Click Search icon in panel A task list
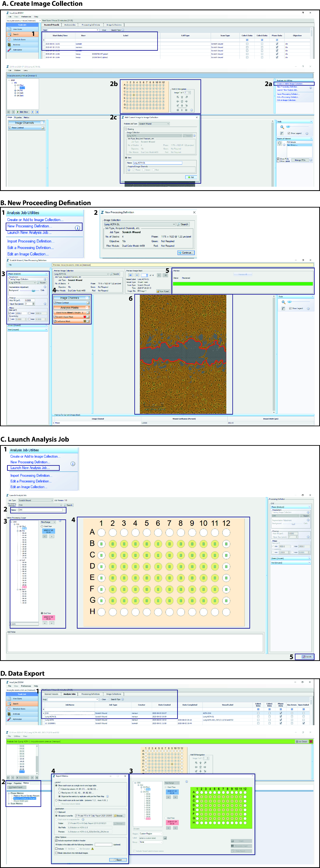The image size is (320, 868). [9, 34]
